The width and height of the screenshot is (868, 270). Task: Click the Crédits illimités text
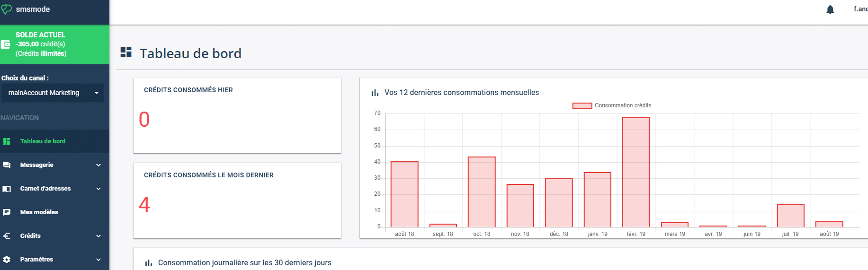41,53
